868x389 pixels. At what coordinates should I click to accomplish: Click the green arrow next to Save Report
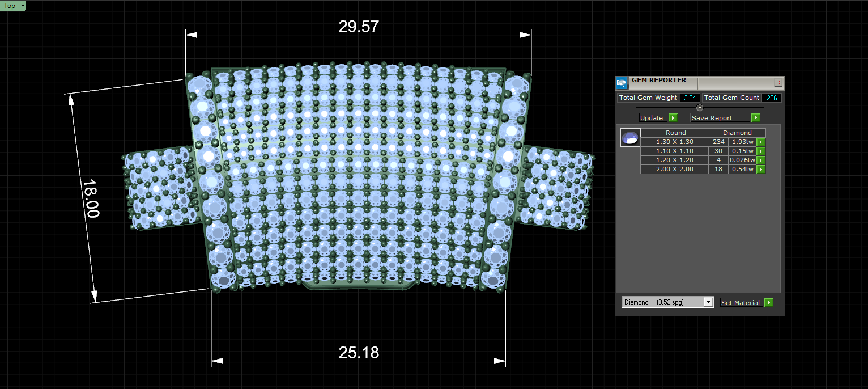(x=755, y=118)
